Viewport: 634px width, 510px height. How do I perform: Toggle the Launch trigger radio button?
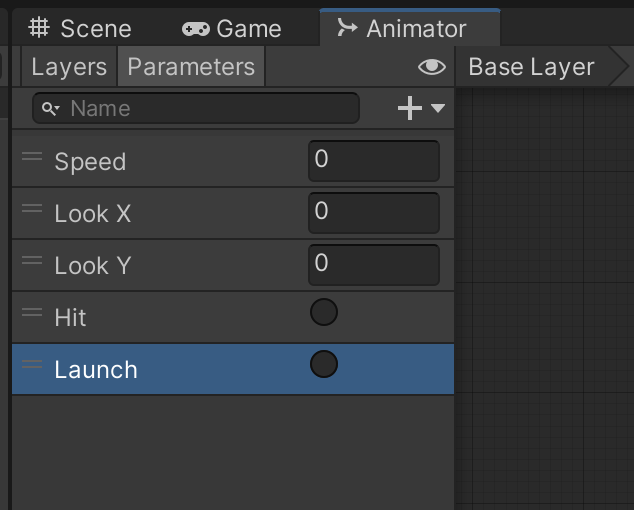[x=324, y=365]
